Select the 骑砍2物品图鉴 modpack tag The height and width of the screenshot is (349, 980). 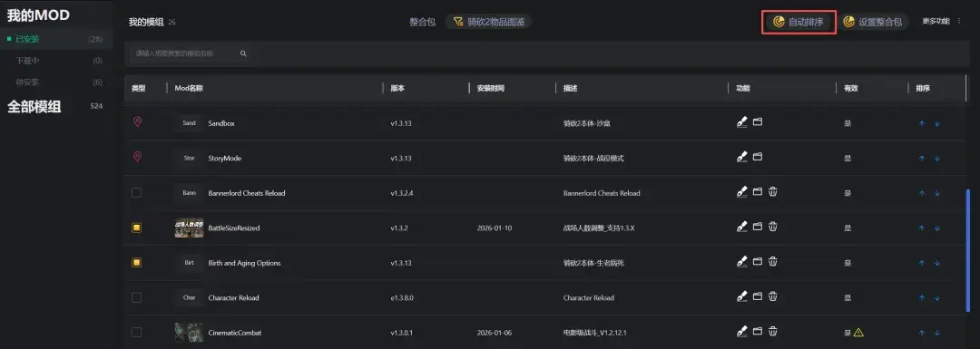pos(488,22)
